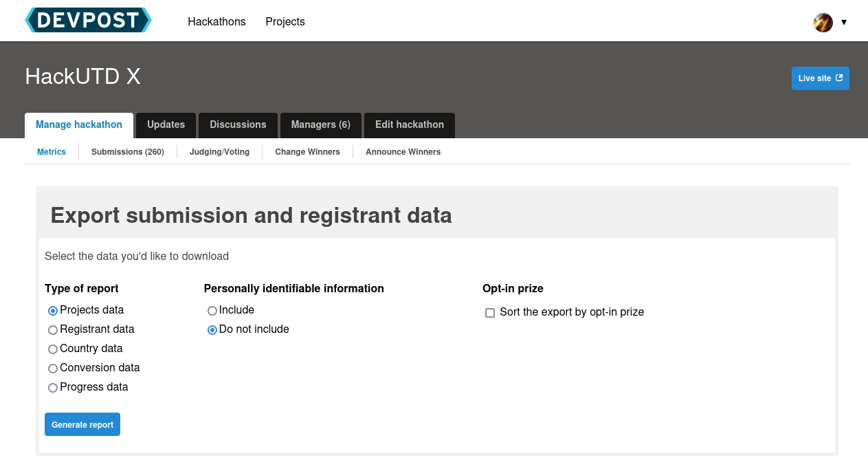The height and width of the screenshot is (469, 868).
Task: Open the Live site button
Action: 821,78
